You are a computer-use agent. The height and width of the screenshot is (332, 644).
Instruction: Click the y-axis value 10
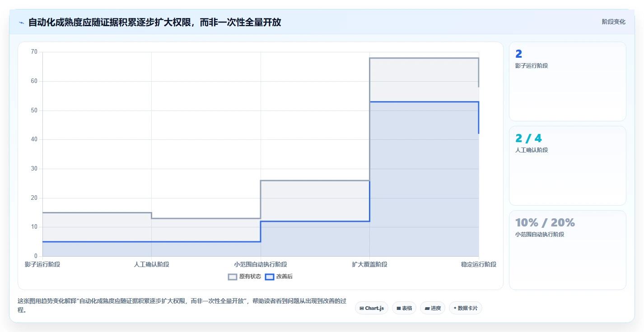[x=34, y=227]
